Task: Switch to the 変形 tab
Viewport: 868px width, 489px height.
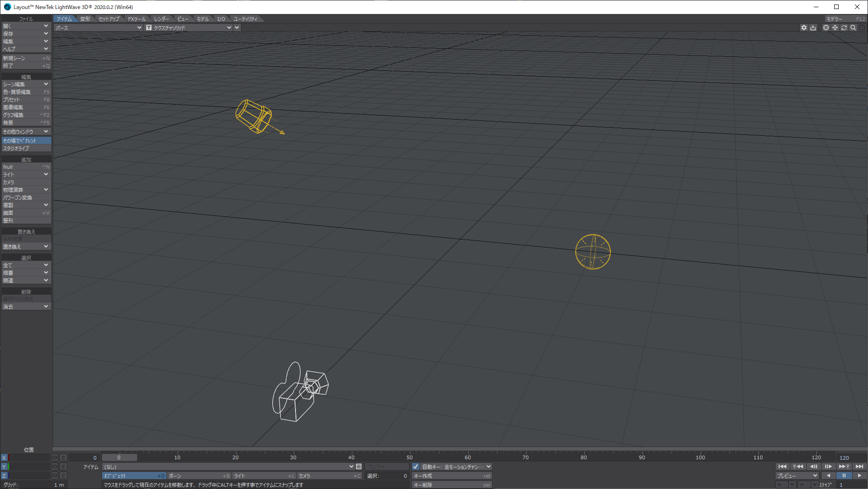Action: (85, 19)
